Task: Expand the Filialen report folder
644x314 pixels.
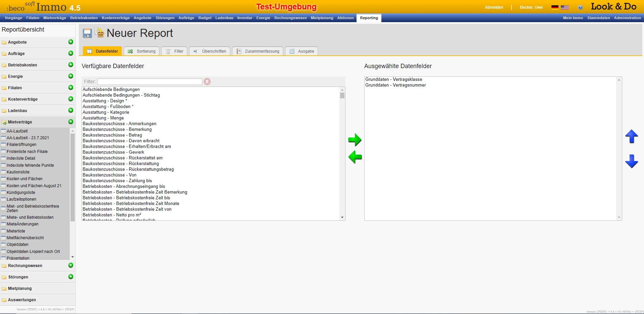Action: pyautogui.click(x=15, y=88)
